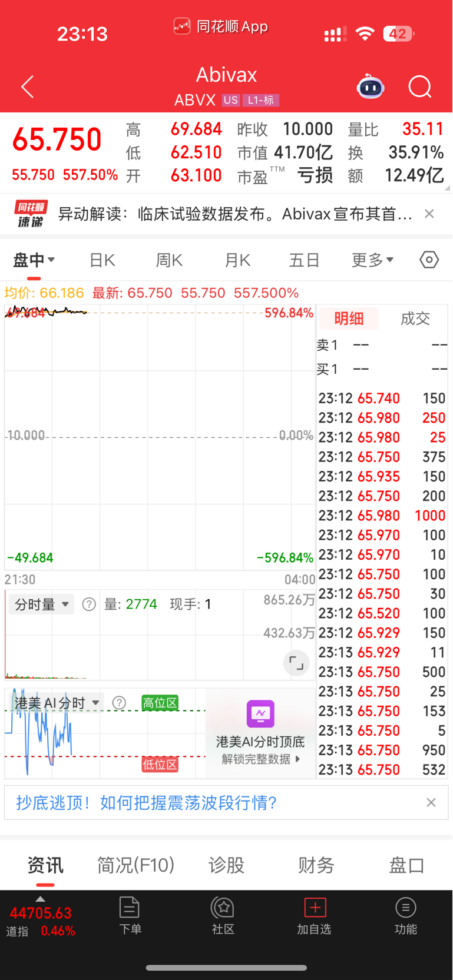This screenshot has width=453, height=980.
Task: Tap the current price 65.750
Action: pyautogui.click(x=57, y=139)
